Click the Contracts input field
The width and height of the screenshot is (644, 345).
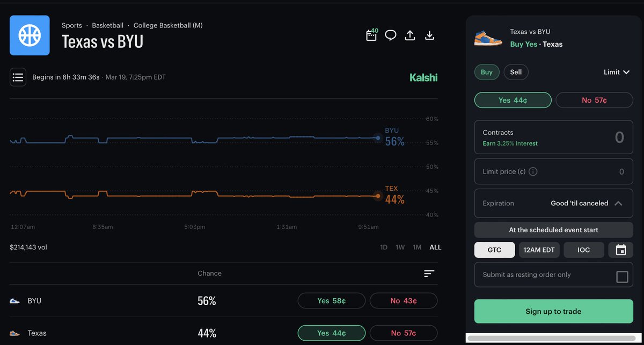pos(553,138)
